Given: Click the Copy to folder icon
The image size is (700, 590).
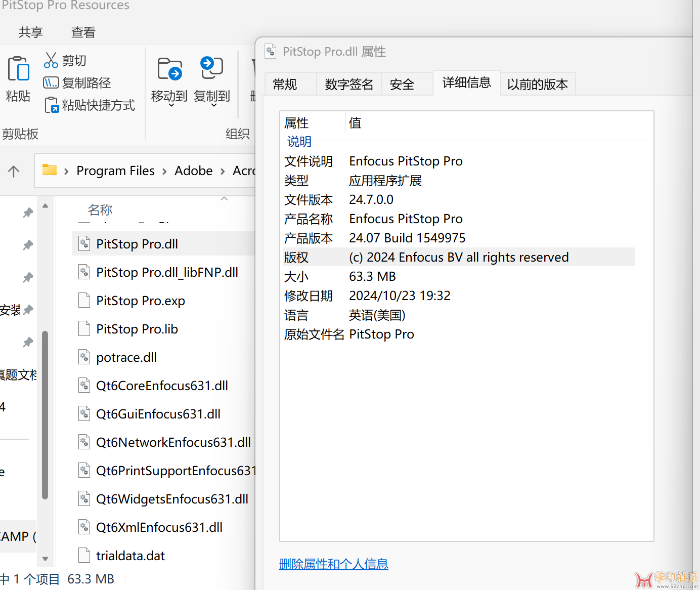Looking at the screenshot, I should [x=212, y=68].
